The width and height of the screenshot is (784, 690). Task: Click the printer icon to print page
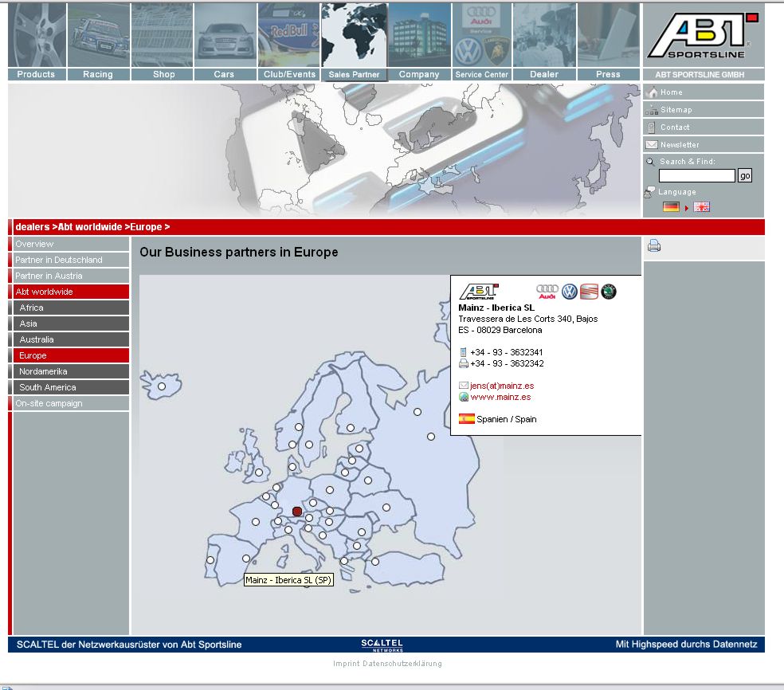click(654, 245)
